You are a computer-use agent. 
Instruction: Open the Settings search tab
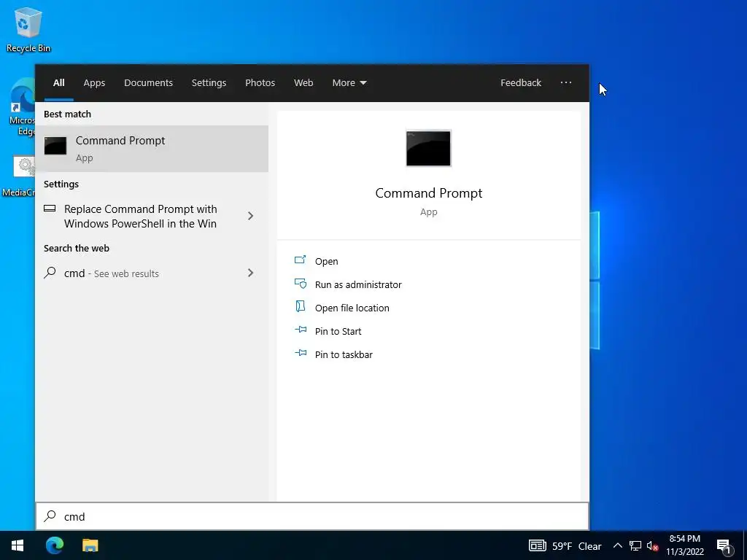[x=209, y=83]
